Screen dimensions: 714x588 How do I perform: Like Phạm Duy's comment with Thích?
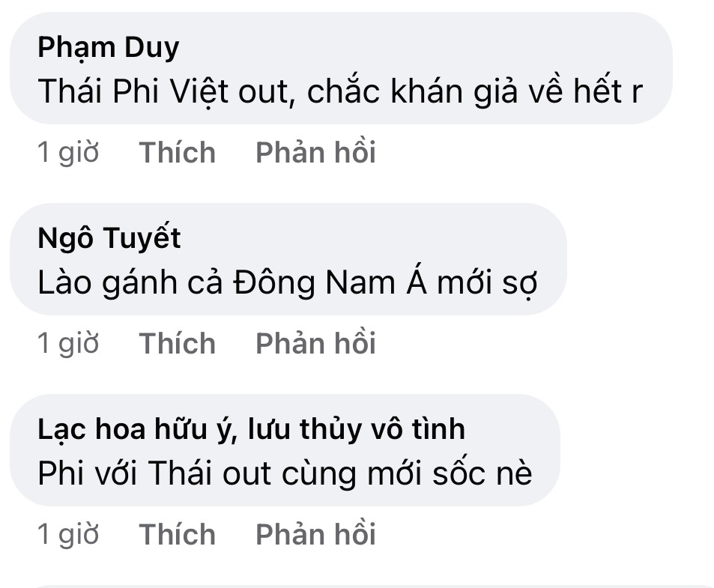(178, 153)
